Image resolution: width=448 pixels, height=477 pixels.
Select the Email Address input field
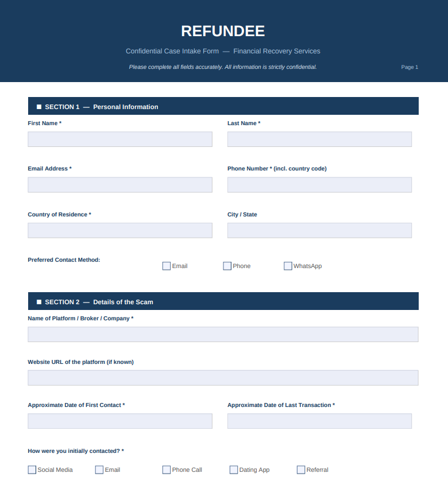point(120,185)
